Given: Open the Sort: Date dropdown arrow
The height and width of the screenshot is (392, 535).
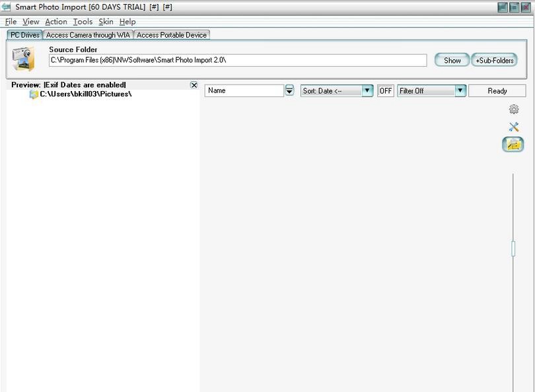Looking at the screenshot, I should click(367, 90).
